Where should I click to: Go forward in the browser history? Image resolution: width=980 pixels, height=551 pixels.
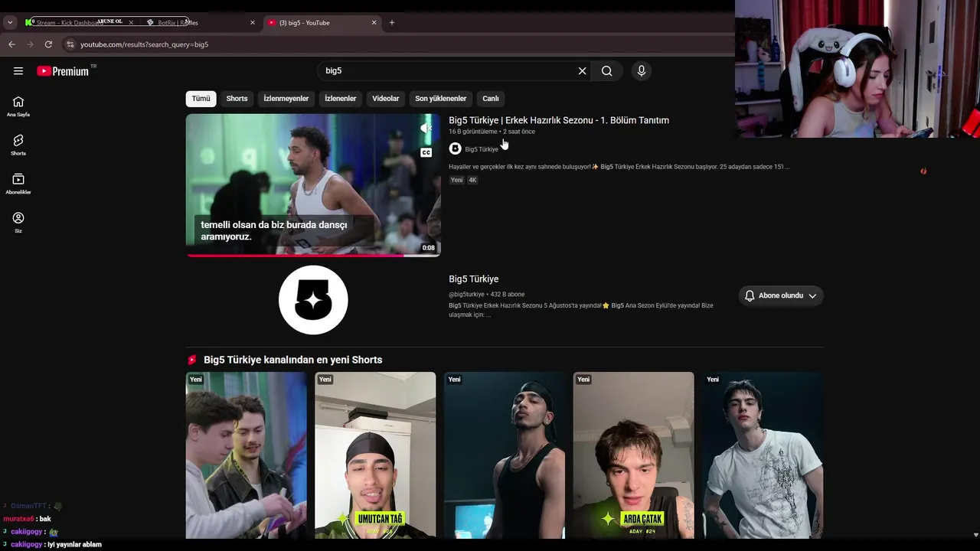pyautogui.click(x=30, y=44)
